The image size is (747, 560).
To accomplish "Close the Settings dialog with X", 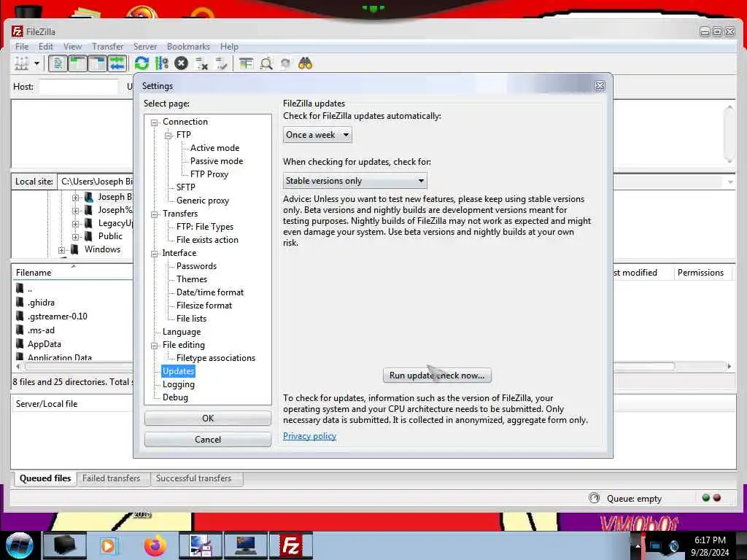I will pos(600,86).
